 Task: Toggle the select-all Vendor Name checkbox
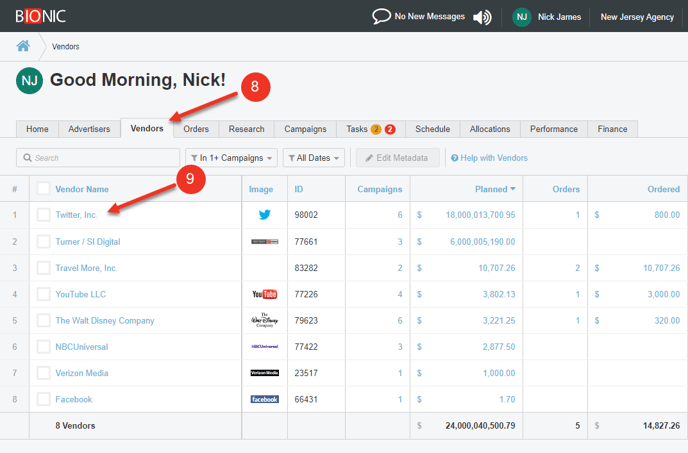coord(43,189)
